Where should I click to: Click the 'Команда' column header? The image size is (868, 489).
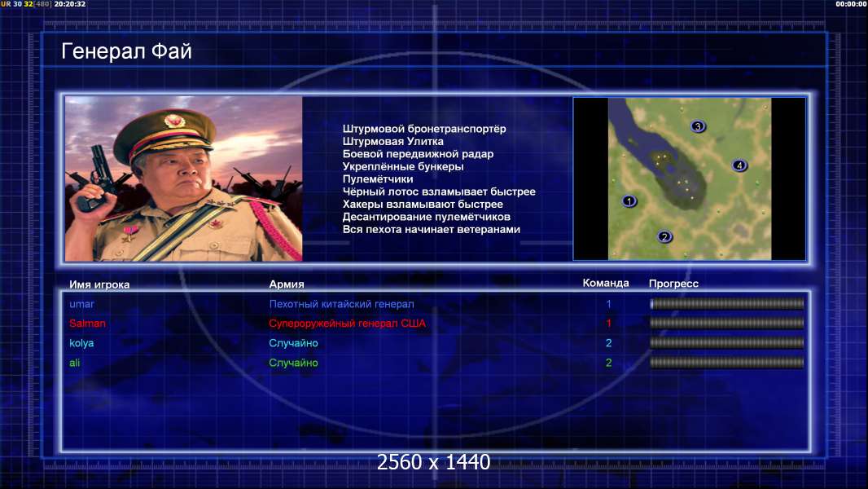coord(606,283)
